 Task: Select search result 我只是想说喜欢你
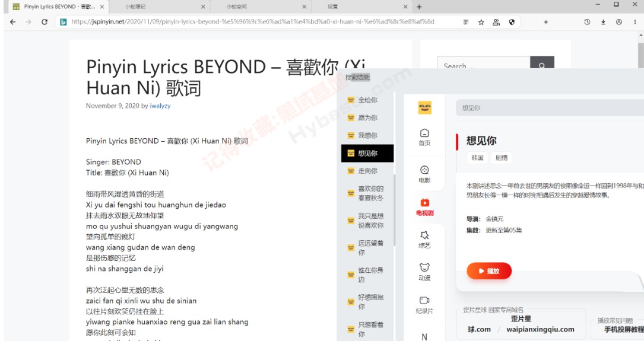point(367,221)
